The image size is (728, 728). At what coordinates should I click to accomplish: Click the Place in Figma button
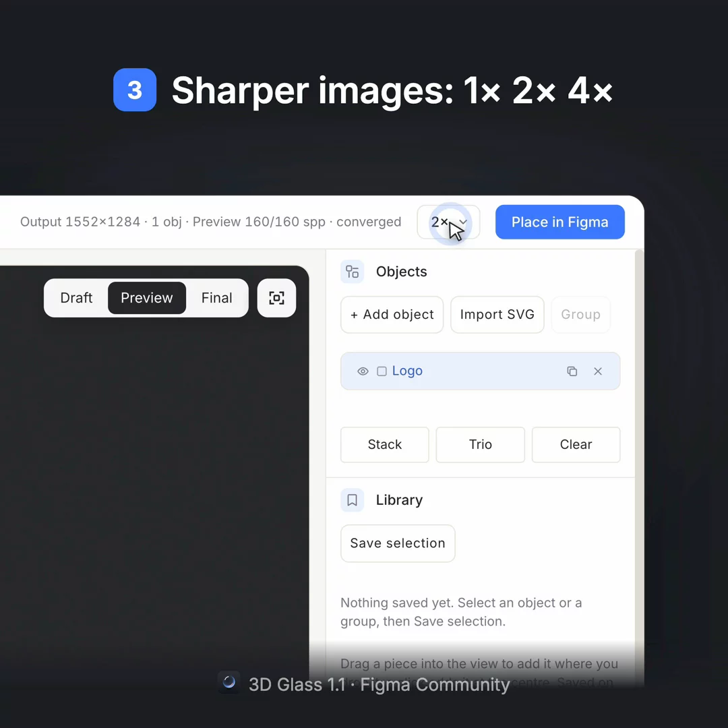559,222
